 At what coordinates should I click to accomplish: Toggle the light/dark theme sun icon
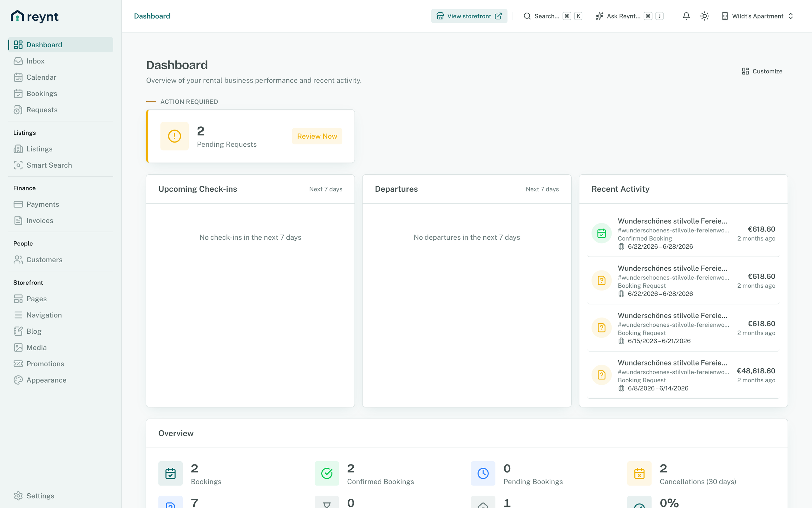[x=704, y=16]
